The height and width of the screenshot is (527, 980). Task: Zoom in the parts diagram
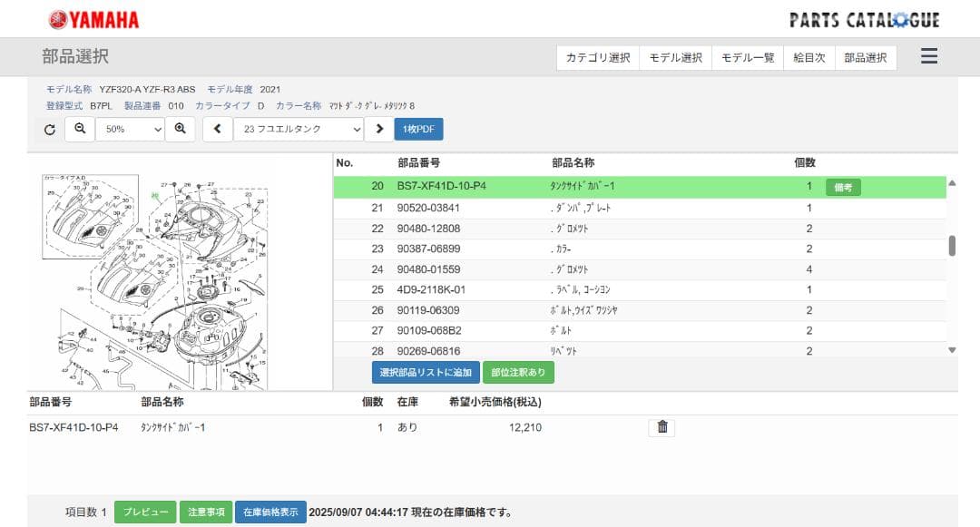click(181, 130)
